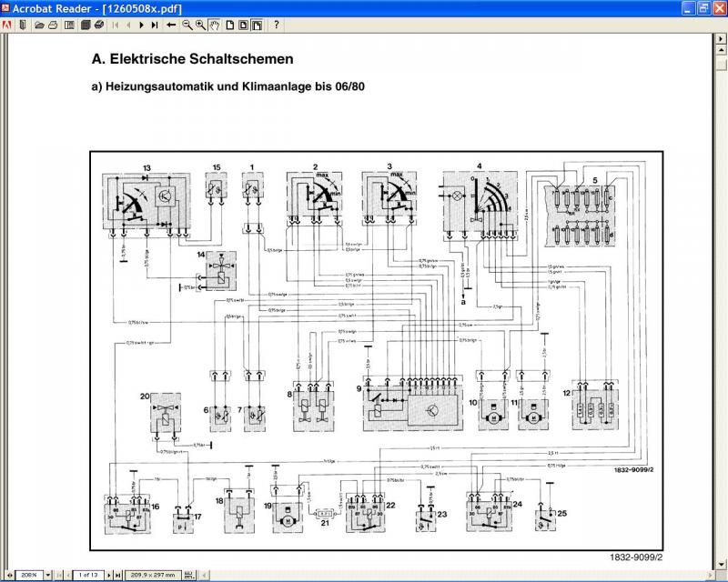This screenshot has width=728, height=582.
Task: Select the Zoom In magnifier tool
Action: coord(200,25)
